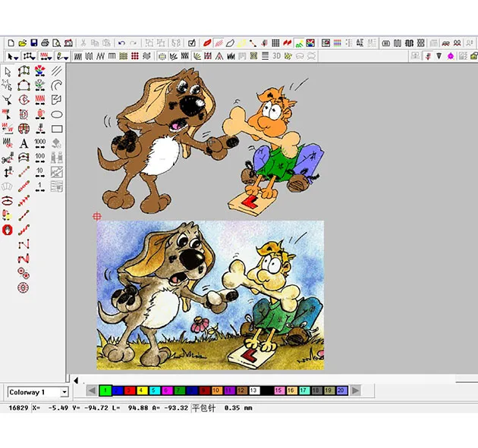Create a new design with the New icon
Image resolution: width=478 pixels, height=448 pixels.
pos(11,42)
